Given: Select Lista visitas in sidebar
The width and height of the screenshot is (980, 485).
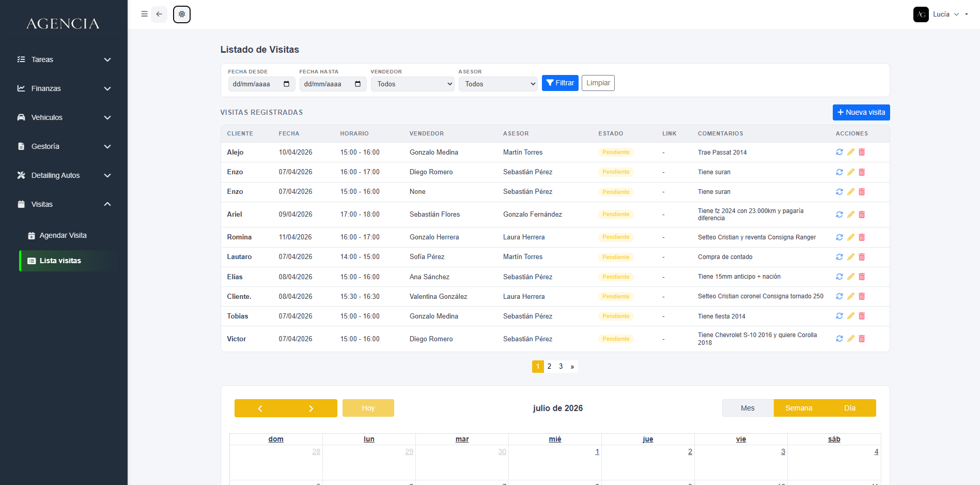Looking at the screenshot, I should pos(69,261).
